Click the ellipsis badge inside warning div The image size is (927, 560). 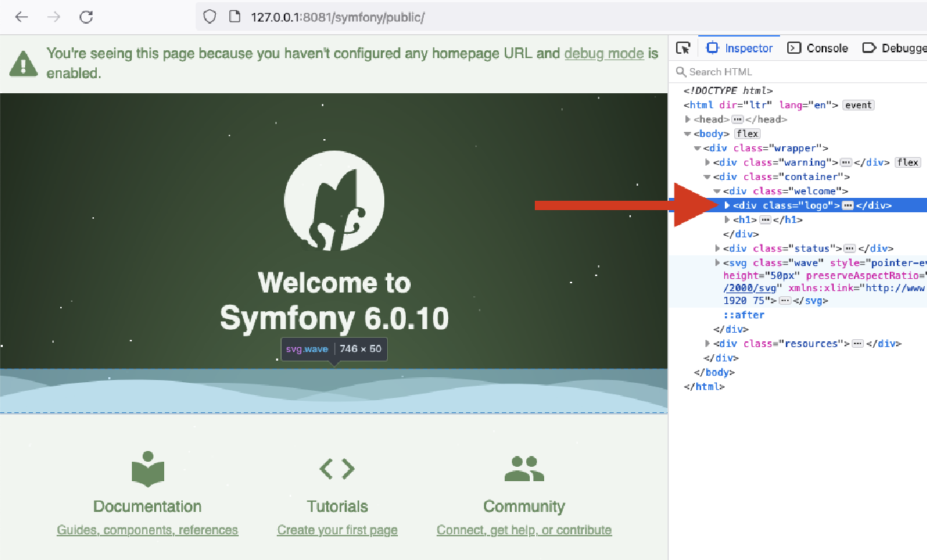pyautogui.click(x=846, y=163)
